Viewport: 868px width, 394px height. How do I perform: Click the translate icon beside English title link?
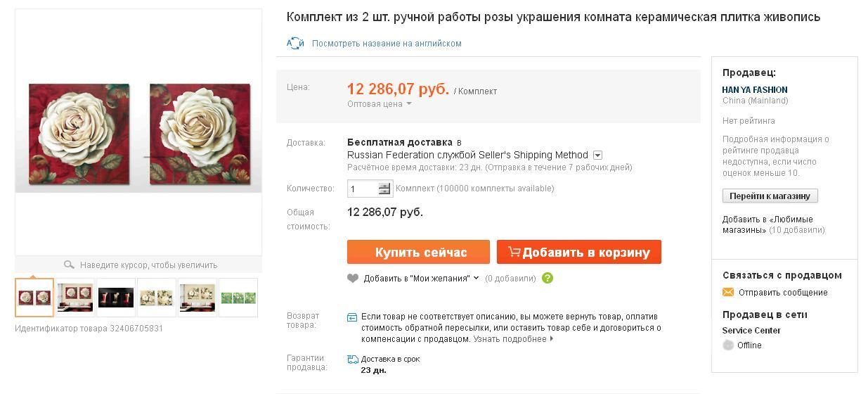tap(295, 44)
